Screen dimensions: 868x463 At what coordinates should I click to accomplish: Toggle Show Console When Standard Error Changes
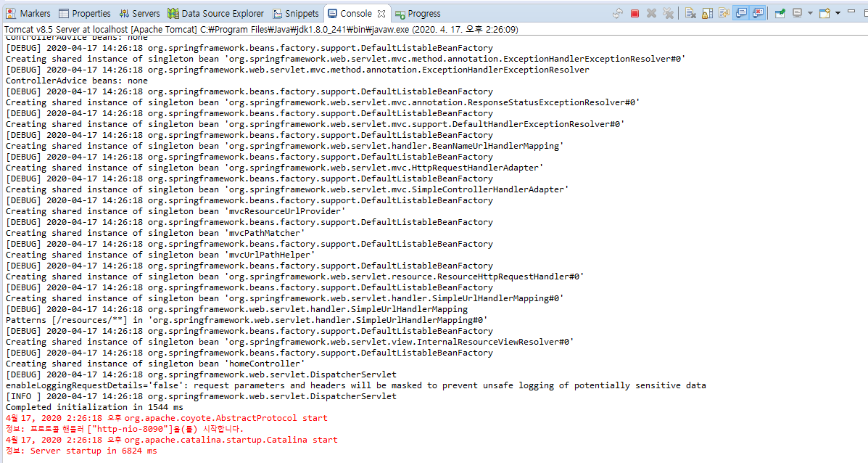pos(758,13)
